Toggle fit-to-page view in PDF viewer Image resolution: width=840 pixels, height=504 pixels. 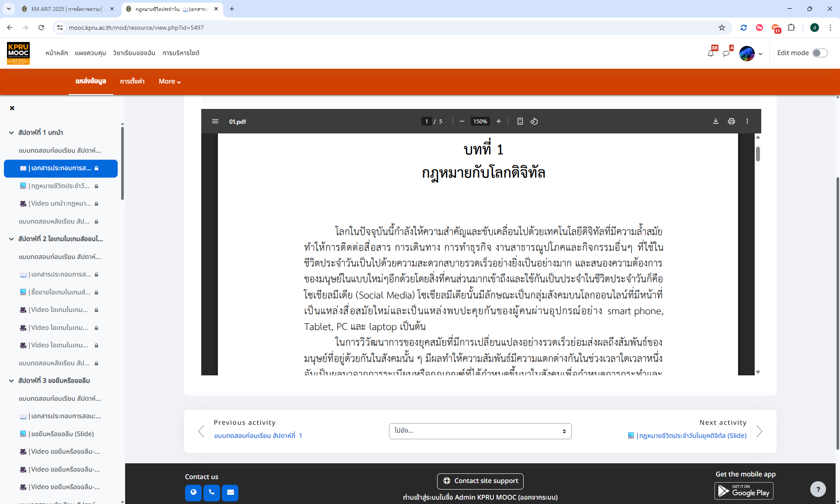pyautogui.click(x=520, y=121)
